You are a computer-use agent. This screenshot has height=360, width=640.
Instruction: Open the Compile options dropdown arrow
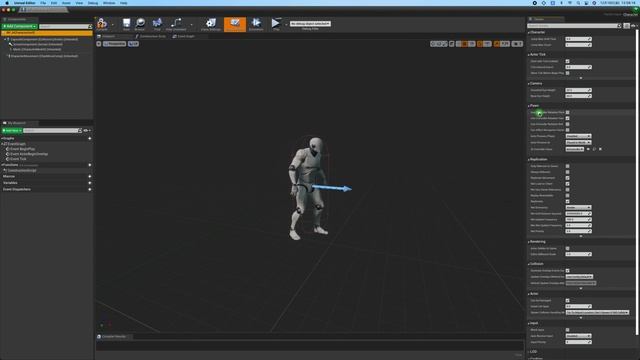click(x=113, y=24)
